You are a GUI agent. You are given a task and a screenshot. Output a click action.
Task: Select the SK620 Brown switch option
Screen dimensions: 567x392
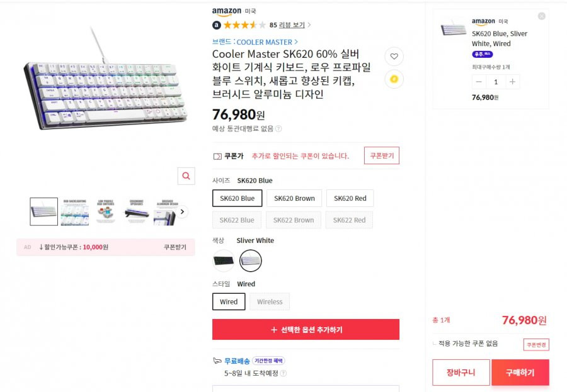click(x=294, y=198)
